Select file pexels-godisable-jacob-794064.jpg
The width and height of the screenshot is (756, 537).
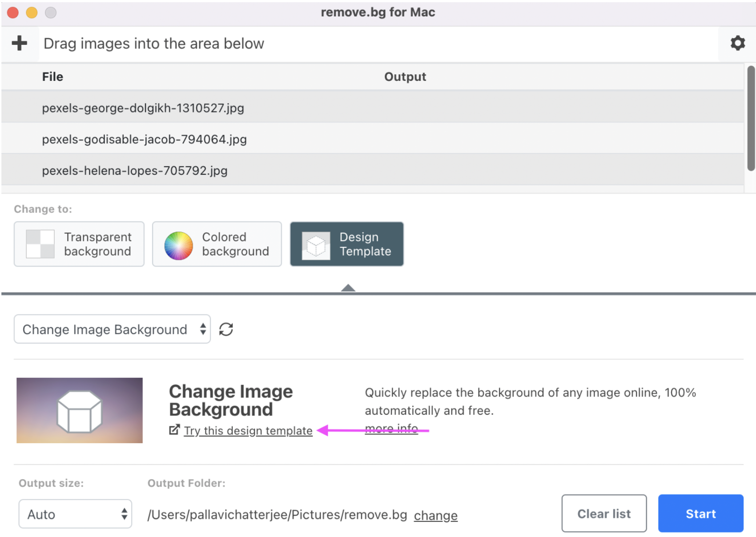click(373, 139)
